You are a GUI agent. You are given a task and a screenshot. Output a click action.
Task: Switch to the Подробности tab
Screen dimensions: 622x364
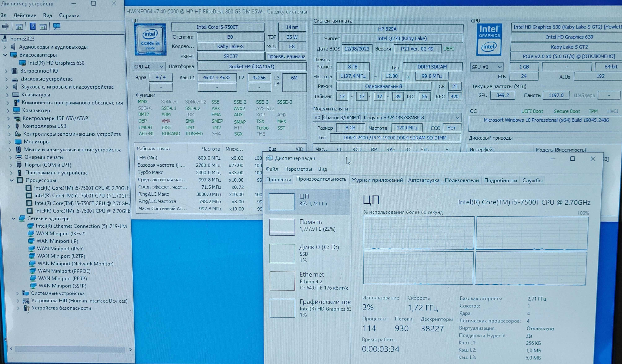coord(500,180)
